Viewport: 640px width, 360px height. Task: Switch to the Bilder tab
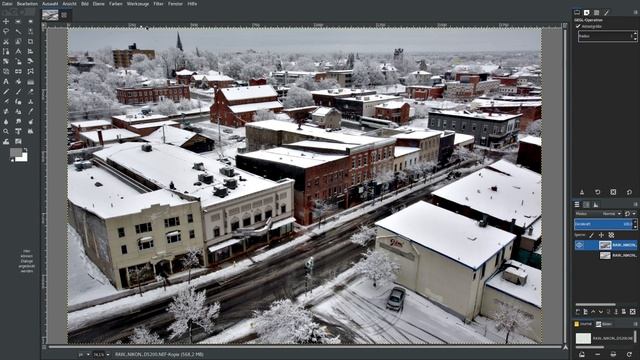point(604,324)
